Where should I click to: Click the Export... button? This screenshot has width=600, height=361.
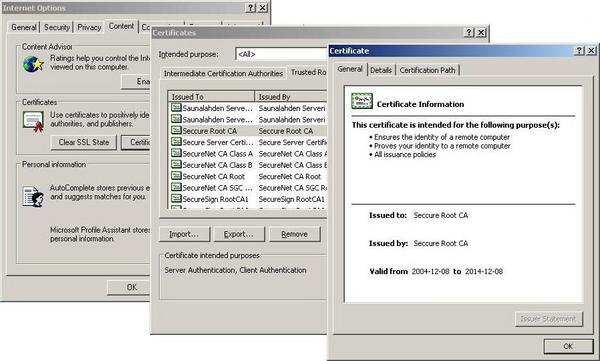coord(238,234)
